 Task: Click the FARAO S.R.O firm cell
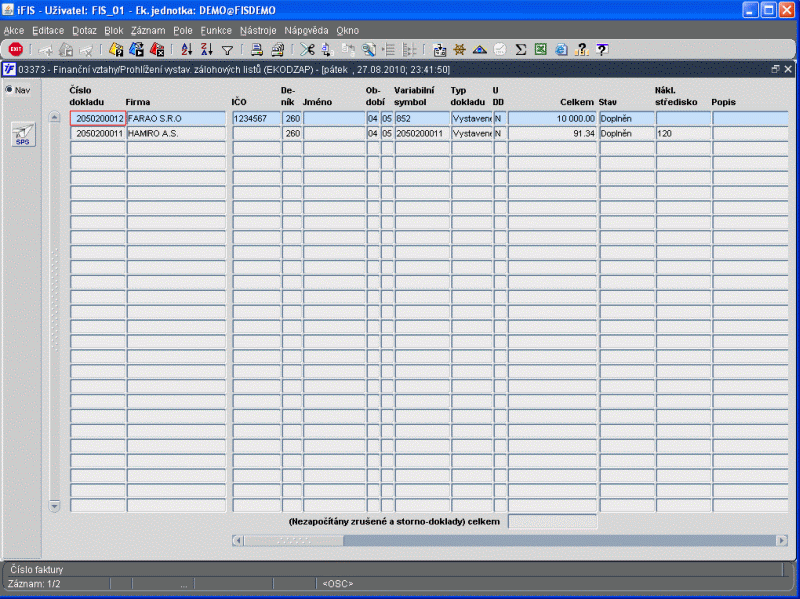(176, 118)
